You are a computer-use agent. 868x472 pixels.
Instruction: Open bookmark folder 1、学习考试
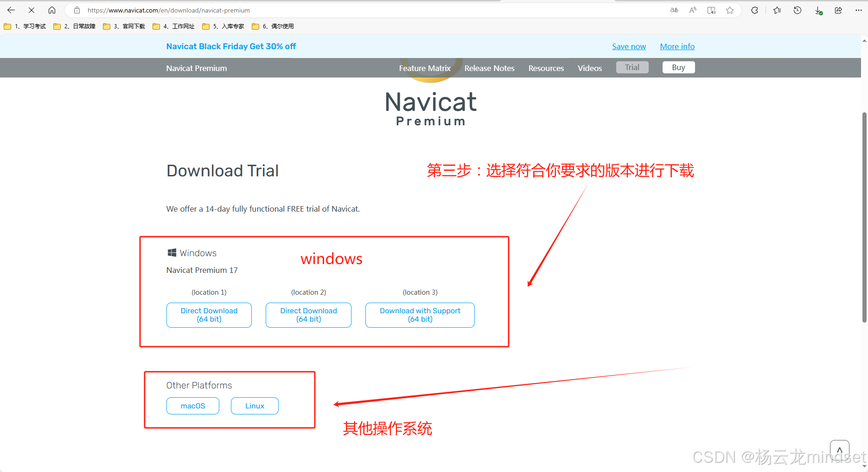click(25, 26)
